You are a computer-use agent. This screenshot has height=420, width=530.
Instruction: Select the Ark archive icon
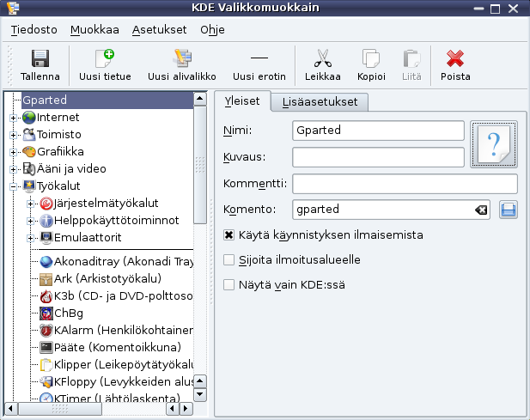click(x=46, y=279)
